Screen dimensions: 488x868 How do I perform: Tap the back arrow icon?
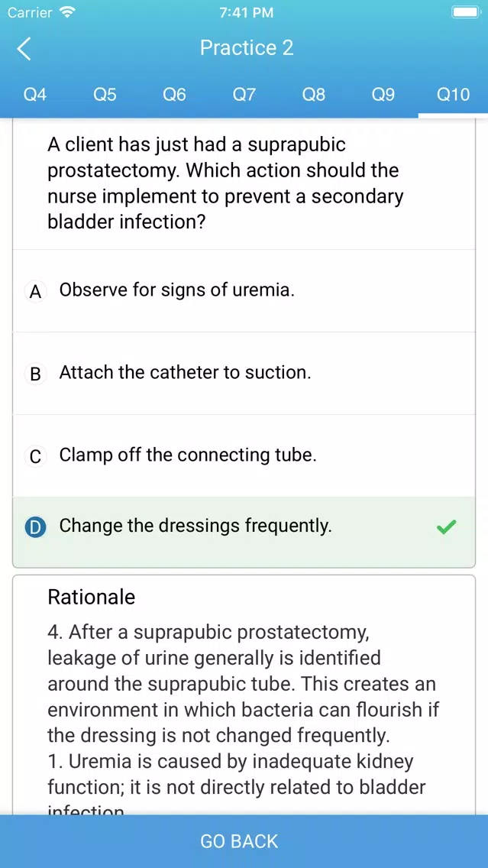tap(24, 48)
